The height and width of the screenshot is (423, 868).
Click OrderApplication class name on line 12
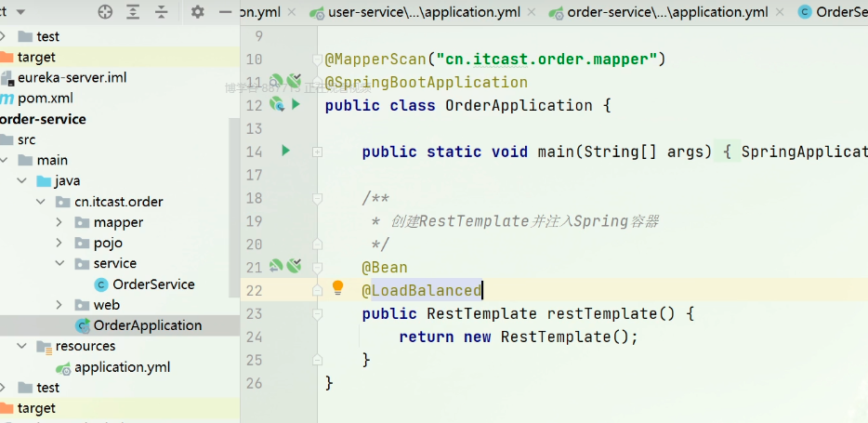point(519,105)
